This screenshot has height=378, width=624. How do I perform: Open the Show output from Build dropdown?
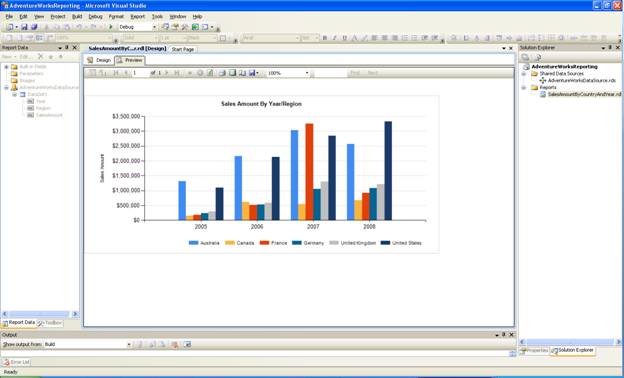pos(129,344)
